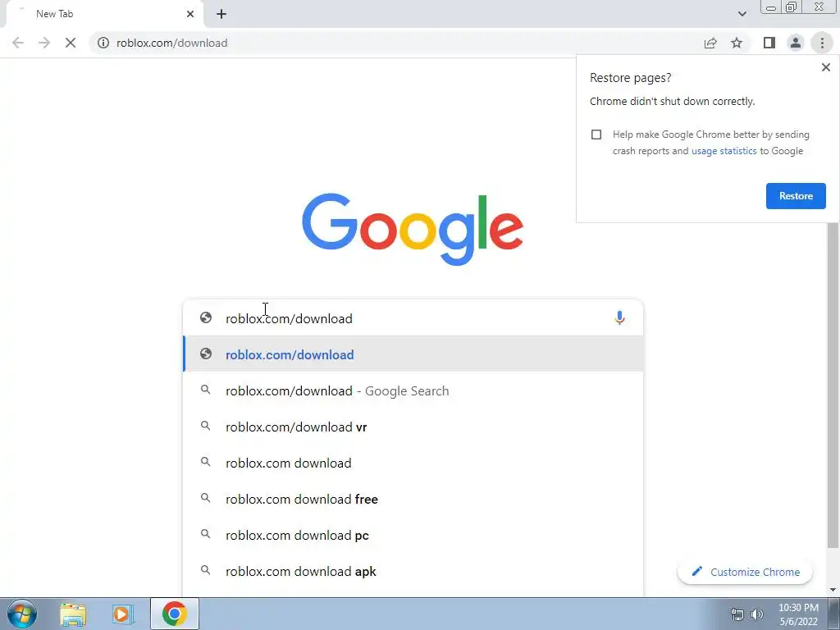Viewport: 840px width, 630px height.
Task: Select the New Tab tab
Action: [x=102, y=14]
